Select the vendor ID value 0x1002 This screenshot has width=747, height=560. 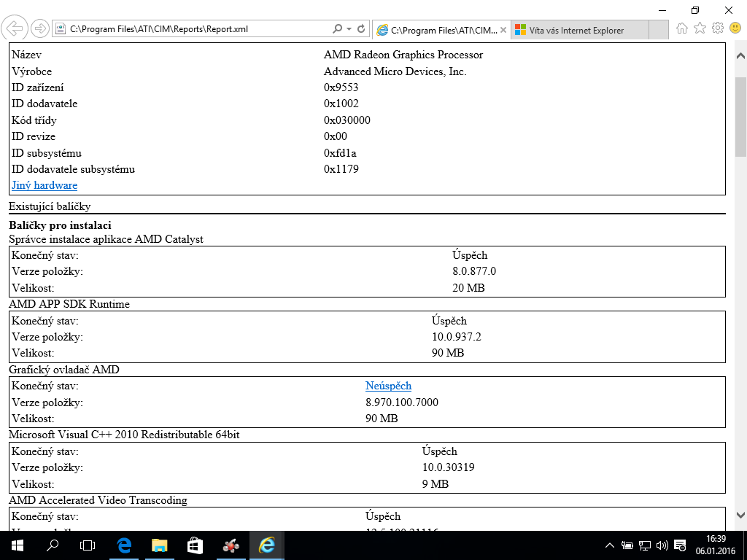341,104
